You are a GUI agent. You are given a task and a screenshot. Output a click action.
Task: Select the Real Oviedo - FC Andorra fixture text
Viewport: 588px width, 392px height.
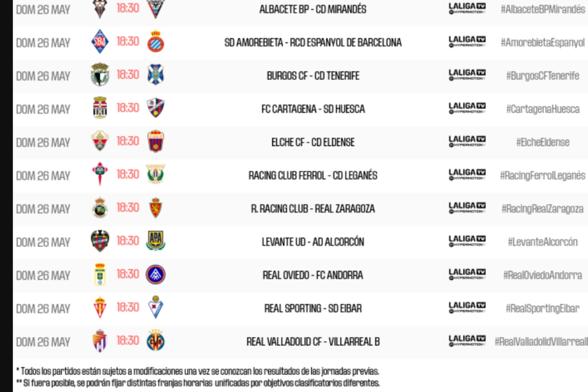click(313, 275)
